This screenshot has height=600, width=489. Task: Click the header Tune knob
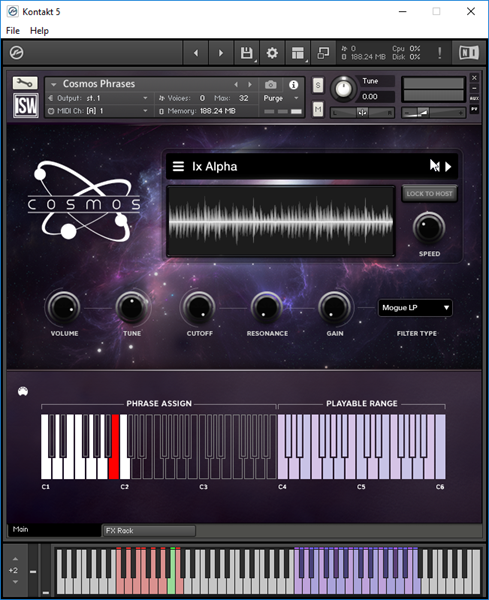tap(343, 89)
